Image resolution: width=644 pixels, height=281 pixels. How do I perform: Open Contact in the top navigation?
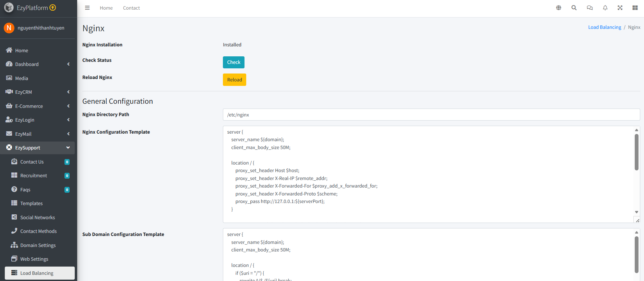[x=131, y=8]
